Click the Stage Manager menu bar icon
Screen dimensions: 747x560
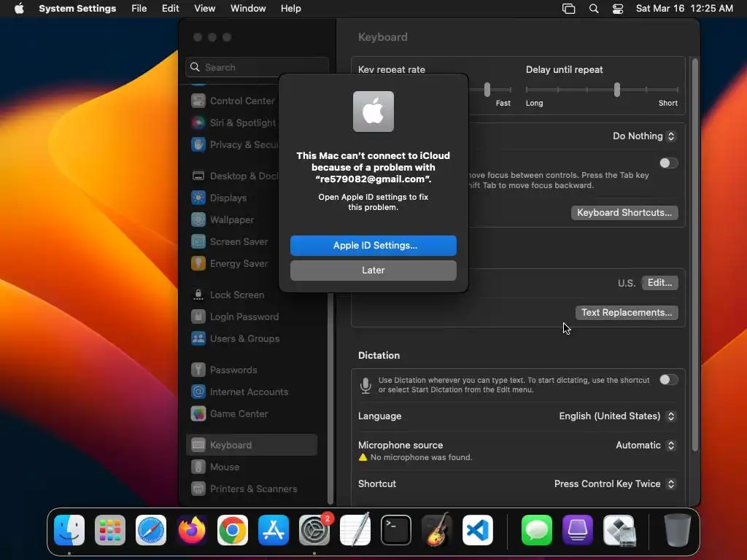click(x=569, y=9)
